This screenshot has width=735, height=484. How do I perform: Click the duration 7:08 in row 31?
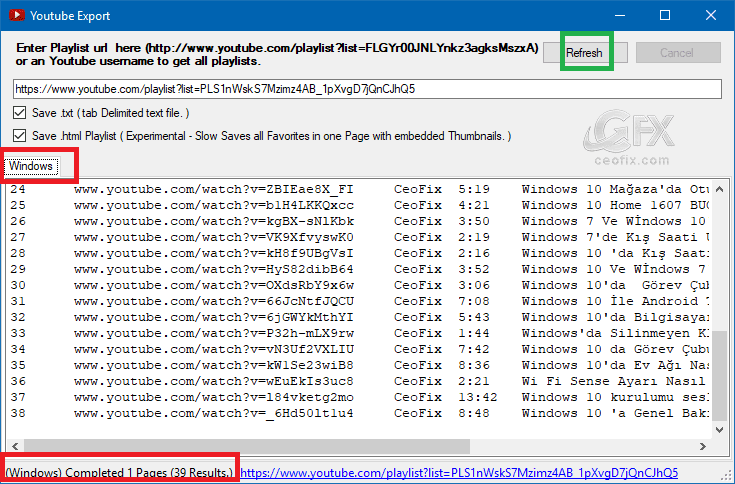pyautogui.click(x=474, y=301)
